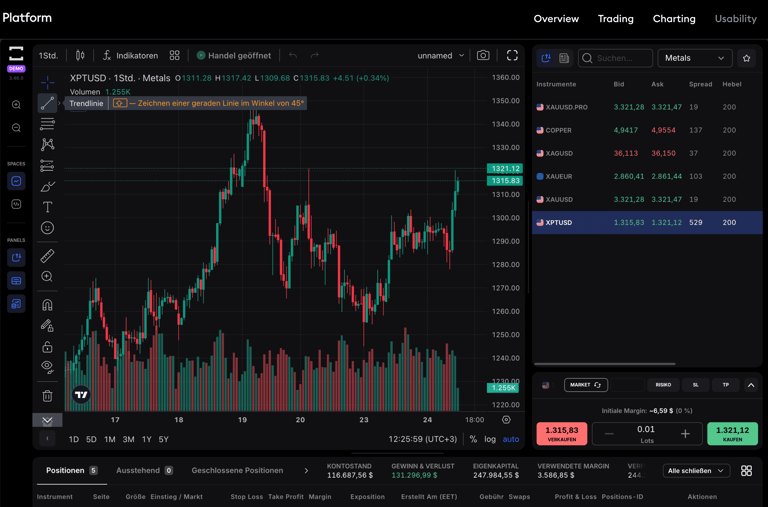Switch to the Ausstehend tab

click(x=144, y=470)
